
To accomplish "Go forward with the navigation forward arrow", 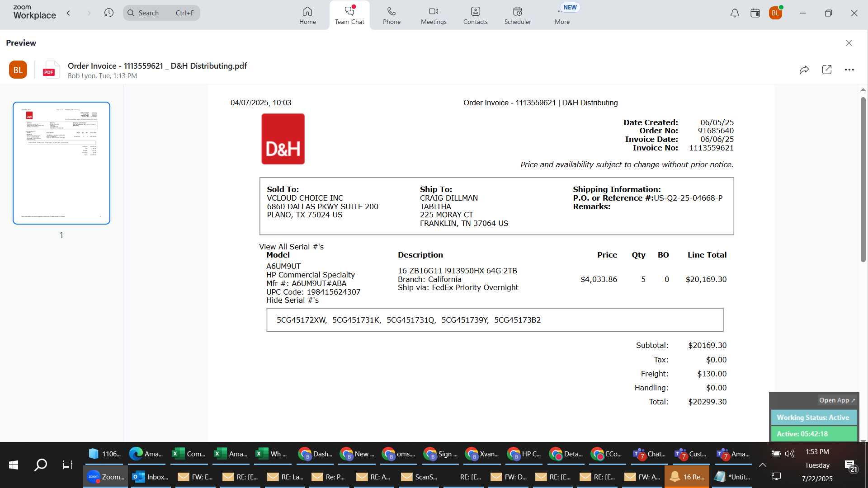I will click(x=89, y=13).
